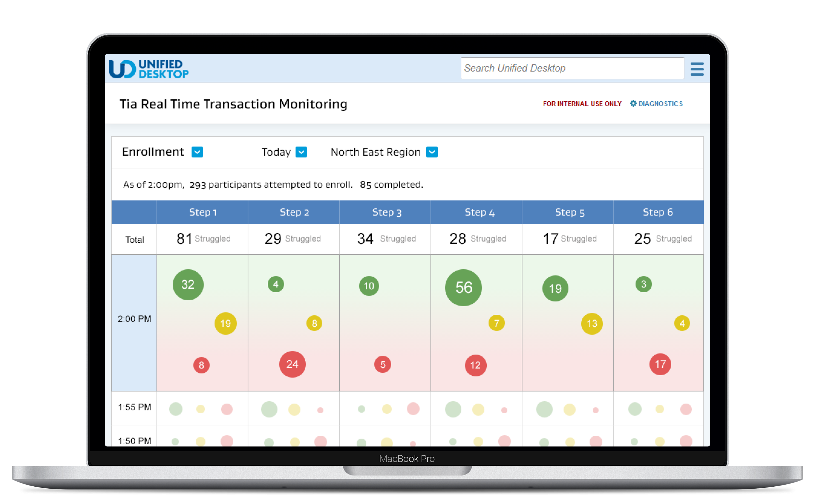Click the Unified Desktop logo
Image resolution: width=815 pixels, height=504 pixels.
point(149,69)
